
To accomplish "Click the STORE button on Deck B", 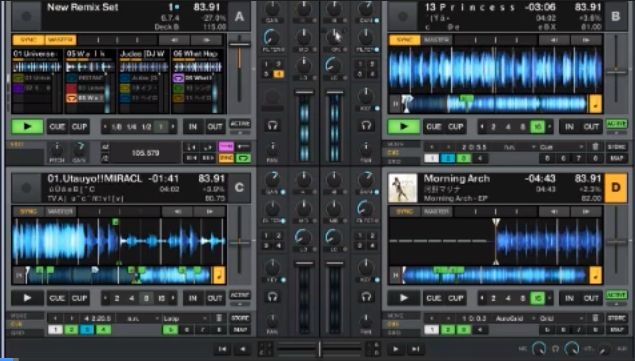I will tap(616, 147).
